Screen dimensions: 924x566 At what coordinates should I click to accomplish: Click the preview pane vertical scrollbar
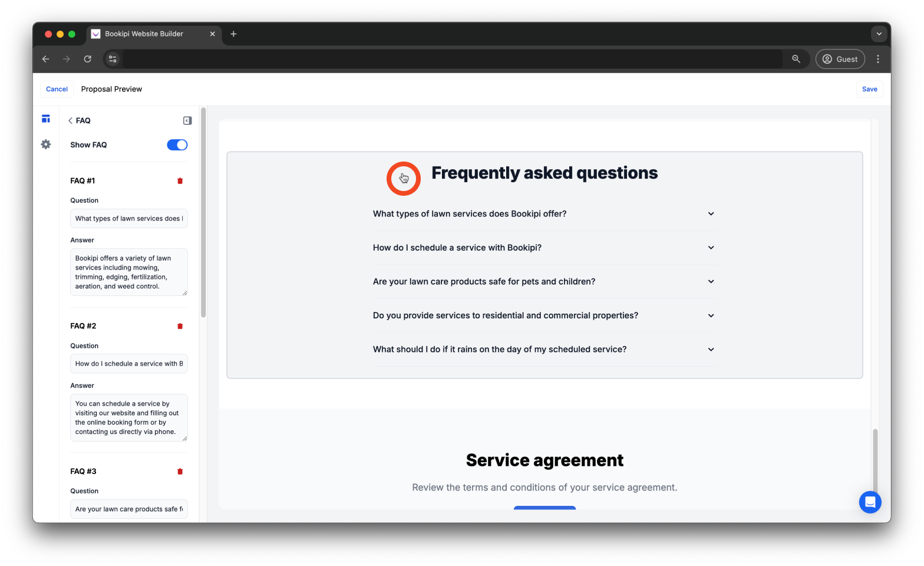(x=875, y=461)
